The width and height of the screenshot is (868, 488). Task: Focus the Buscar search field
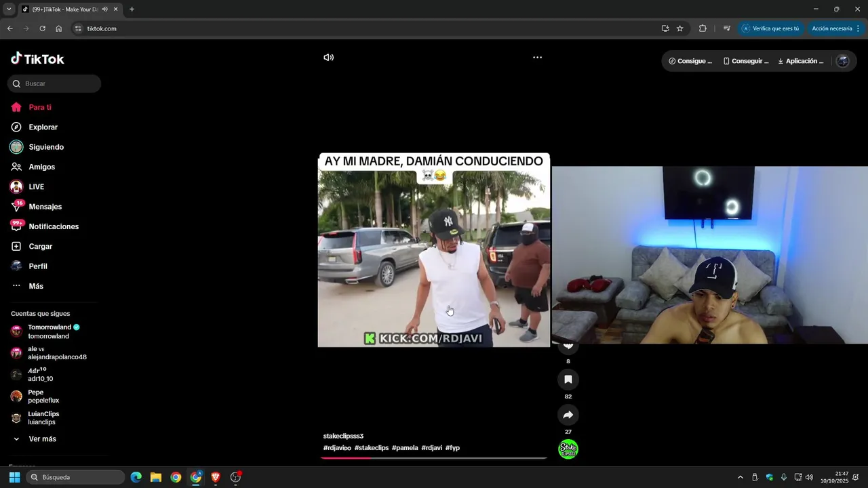coord(54,84)
